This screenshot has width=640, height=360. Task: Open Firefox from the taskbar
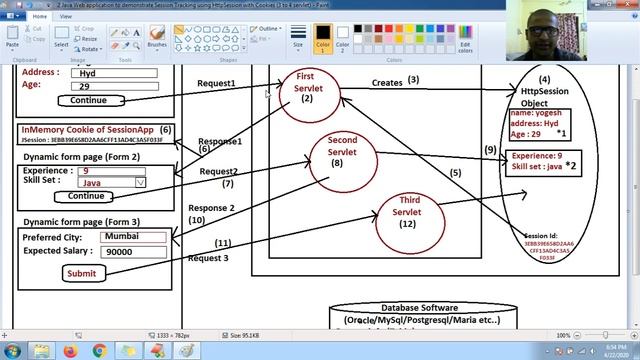pos(70,351)
